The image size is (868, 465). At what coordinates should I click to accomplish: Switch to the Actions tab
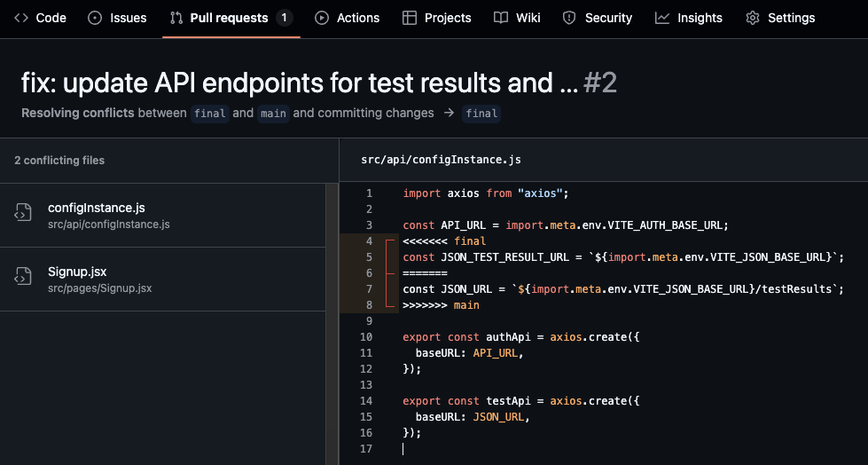click(357, 18)
